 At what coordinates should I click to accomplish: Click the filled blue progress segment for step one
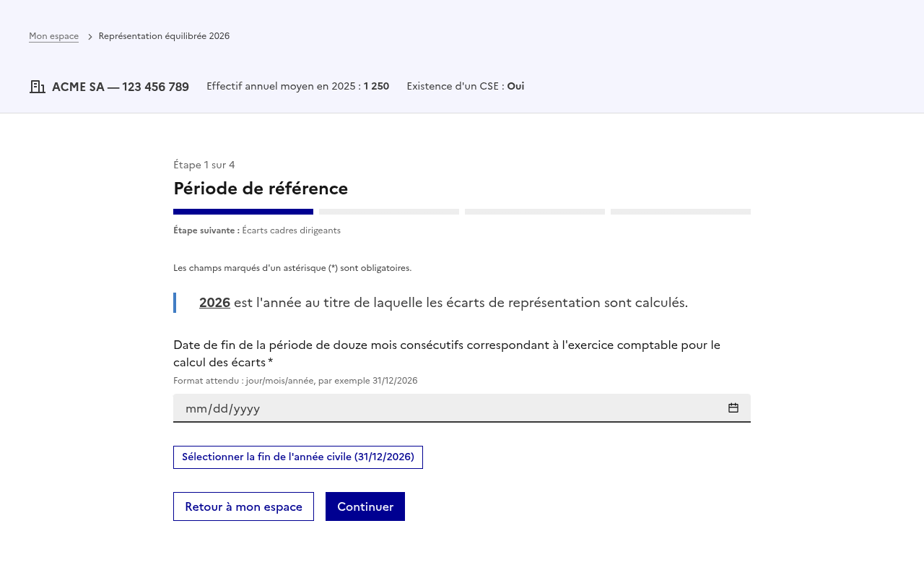pyautogui.click(x=243, y=211)
